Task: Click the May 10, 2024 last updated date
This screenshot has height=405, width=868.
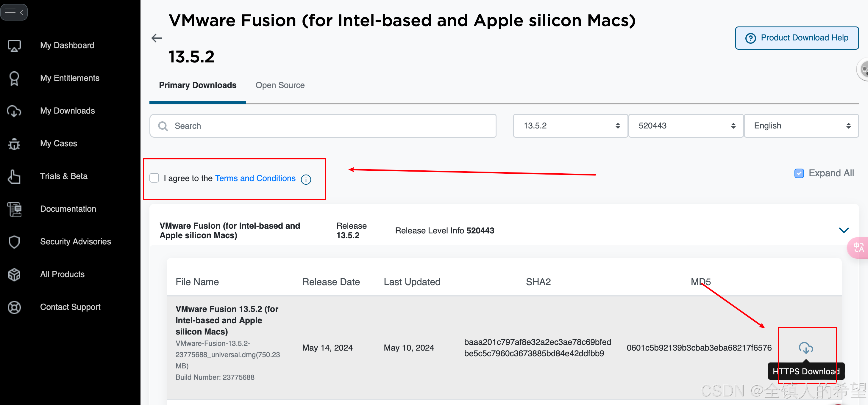Action: pos(409,348)
